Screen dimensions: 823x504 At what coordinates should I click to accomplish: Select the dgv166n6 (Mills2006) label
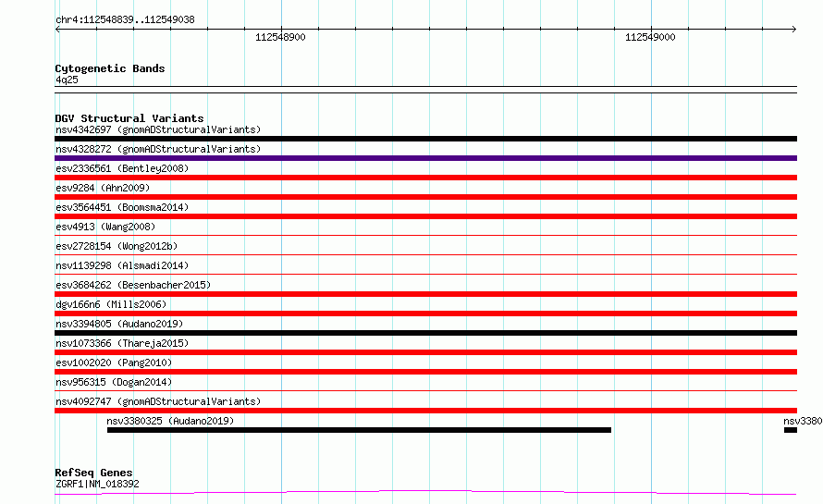(111, 304)
